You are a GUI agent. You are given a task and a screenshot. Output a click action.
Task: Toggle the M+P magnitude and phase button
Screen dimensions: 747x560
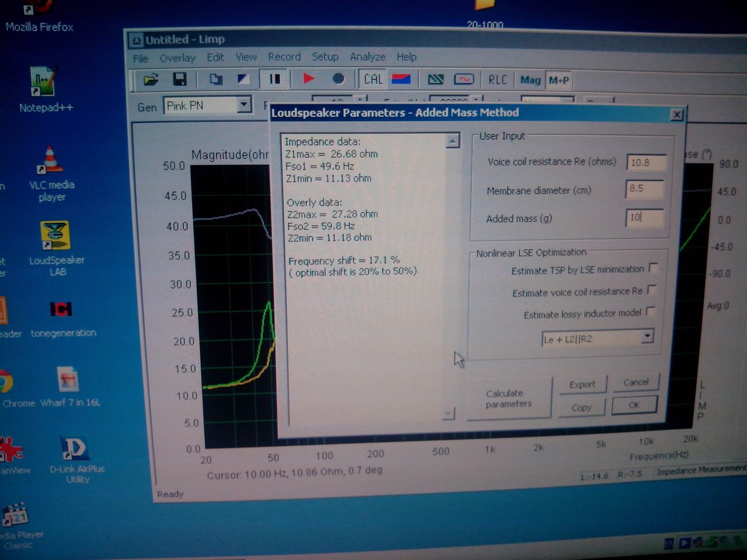pyautogui.click(x=558, y=80)
